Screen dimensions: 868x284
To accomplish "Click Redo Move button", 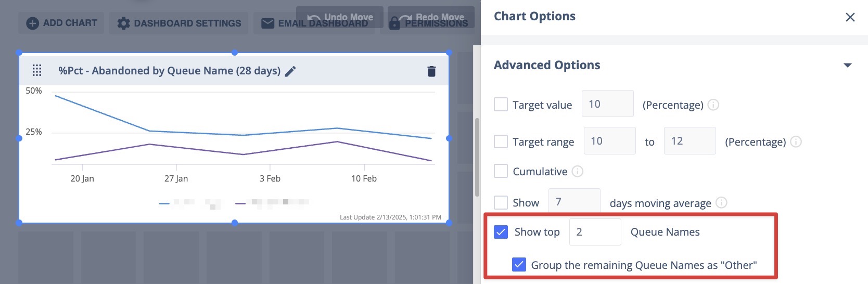I will pyautogui.click(x=431, y=17).
